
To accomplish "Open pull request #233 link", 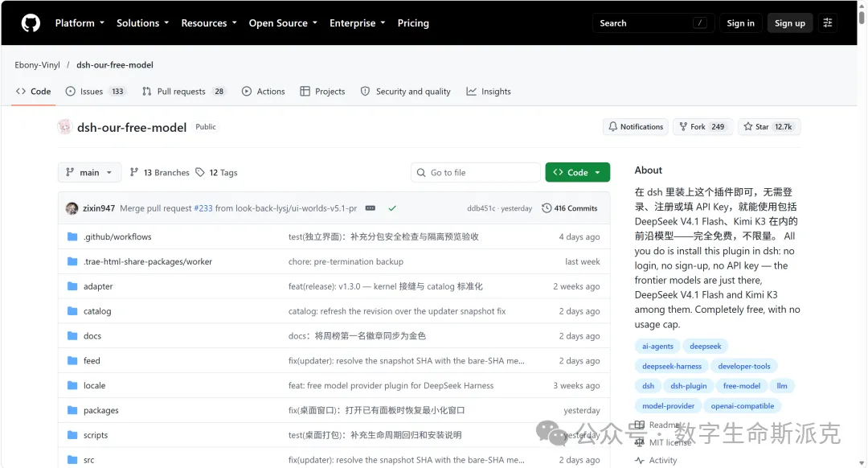I will [x=203, y=208].
